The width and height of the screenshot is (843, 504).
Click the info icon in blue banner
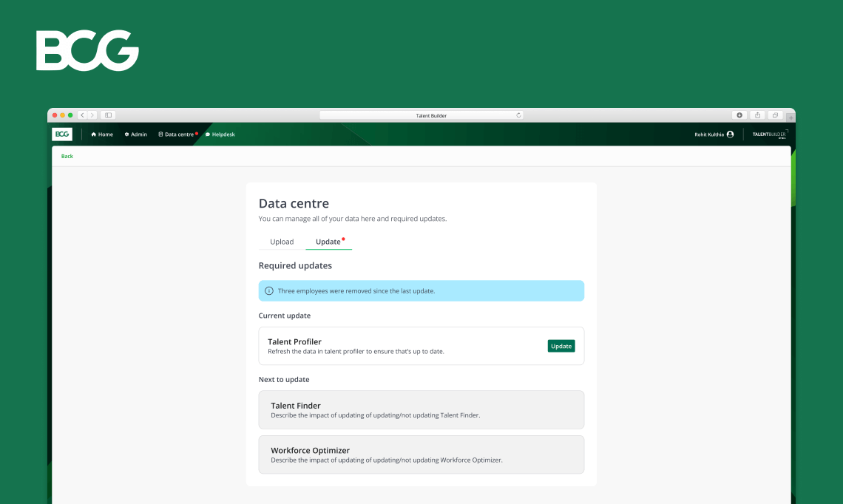tap(269, 291)
